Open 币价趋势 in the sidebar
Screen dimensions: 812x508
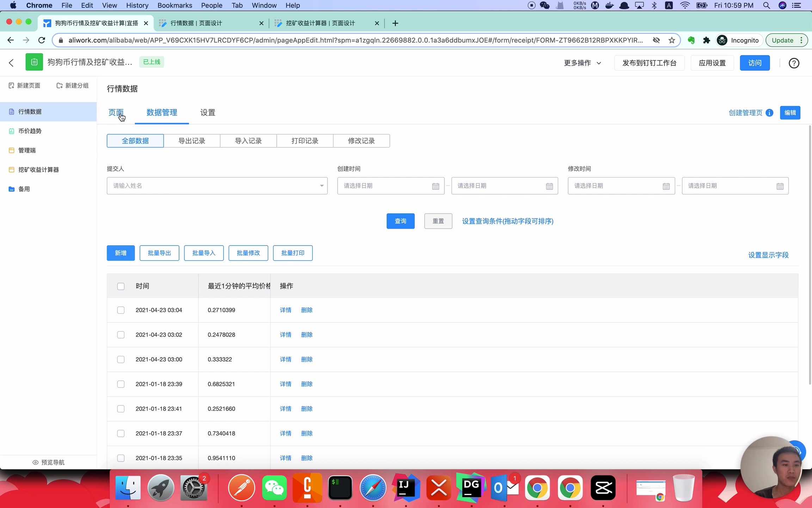click(x=30, y=131)
